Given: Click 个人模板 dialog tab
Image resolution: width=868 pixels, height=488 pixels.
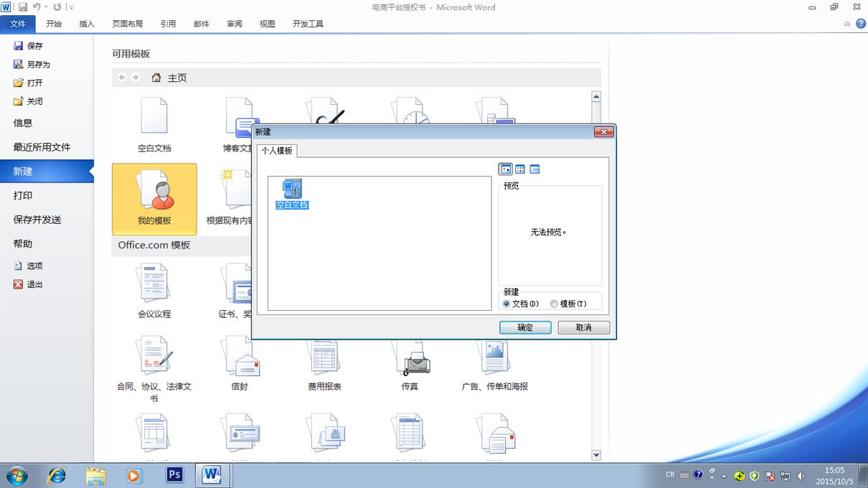Looking at the screenshot, I should coord(277,151).
